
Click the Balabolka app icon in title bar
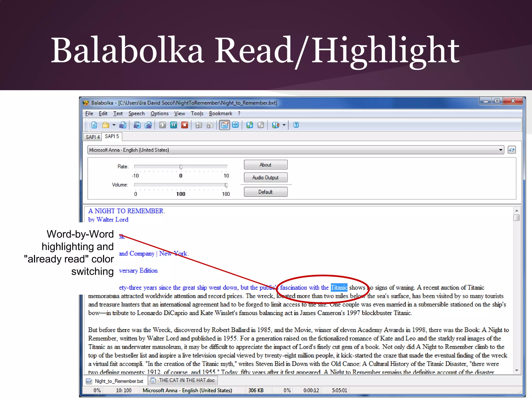[86, 103]
